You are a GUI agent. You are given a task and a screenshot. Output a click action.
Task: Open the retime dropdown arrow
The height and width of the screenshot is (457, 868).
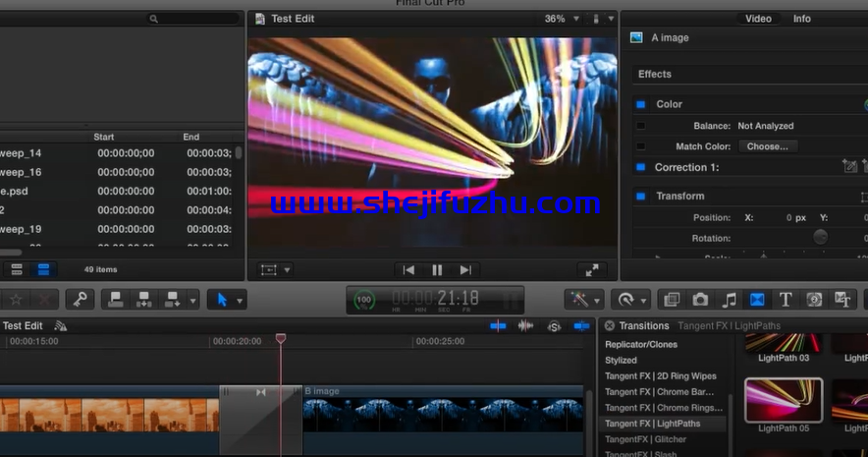[643, 301]
